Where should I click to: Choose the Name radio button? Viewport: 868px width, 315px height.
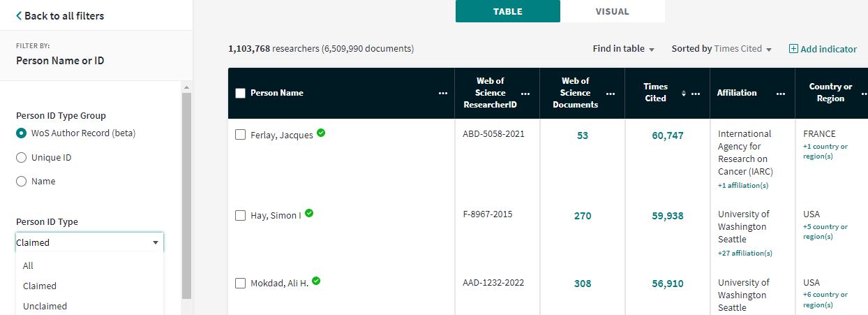(x=22, y=182)
